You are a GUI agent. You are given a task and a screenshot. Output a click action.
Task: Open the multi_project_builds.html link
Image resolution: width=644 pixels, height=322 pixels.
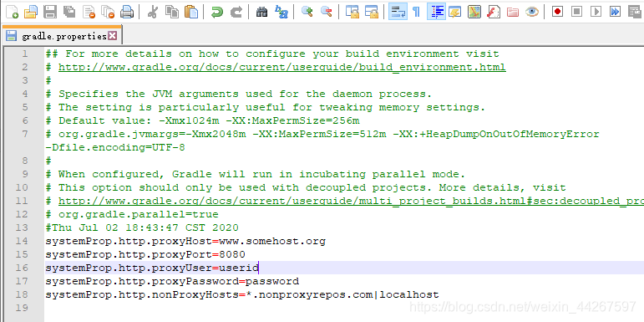tap(351, 201)
